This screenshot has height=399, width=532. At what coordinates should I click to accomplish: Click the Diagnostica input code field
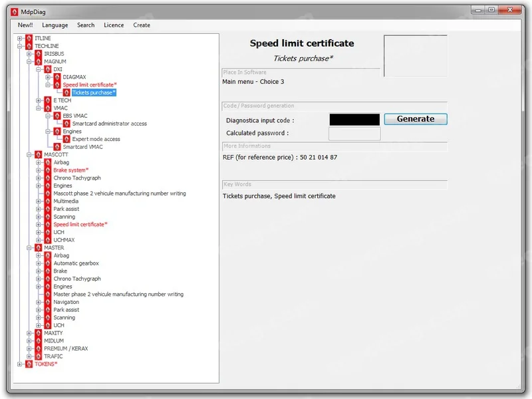click(x=354, y=120)
